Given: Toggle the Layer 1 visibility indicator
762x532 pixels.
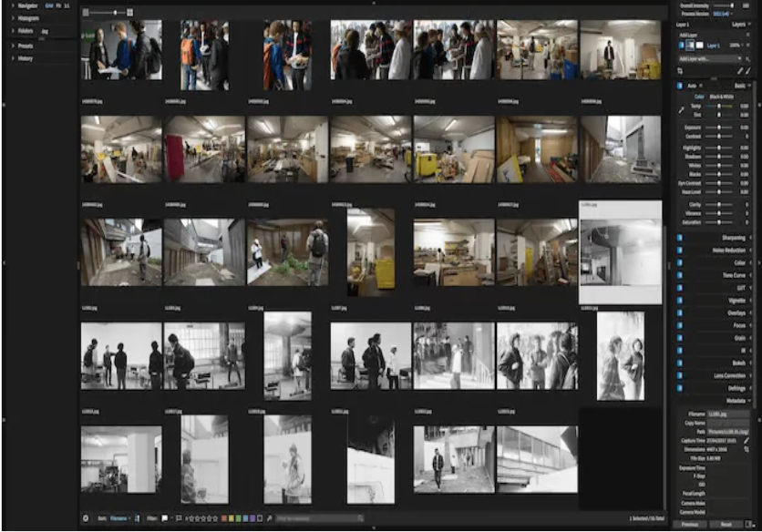Looking at the screenshot, I should click(x=681, y=46).
